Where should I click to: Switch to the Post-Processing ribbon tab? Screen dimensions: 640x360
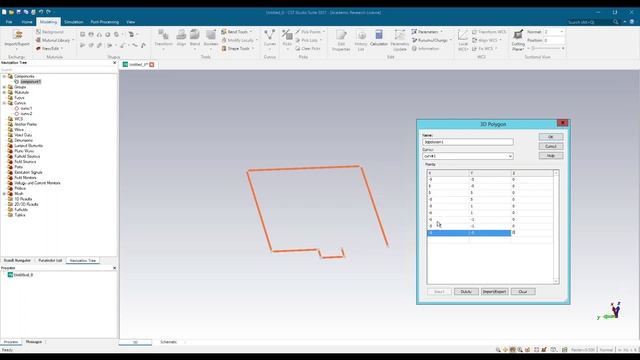[104, 22]
